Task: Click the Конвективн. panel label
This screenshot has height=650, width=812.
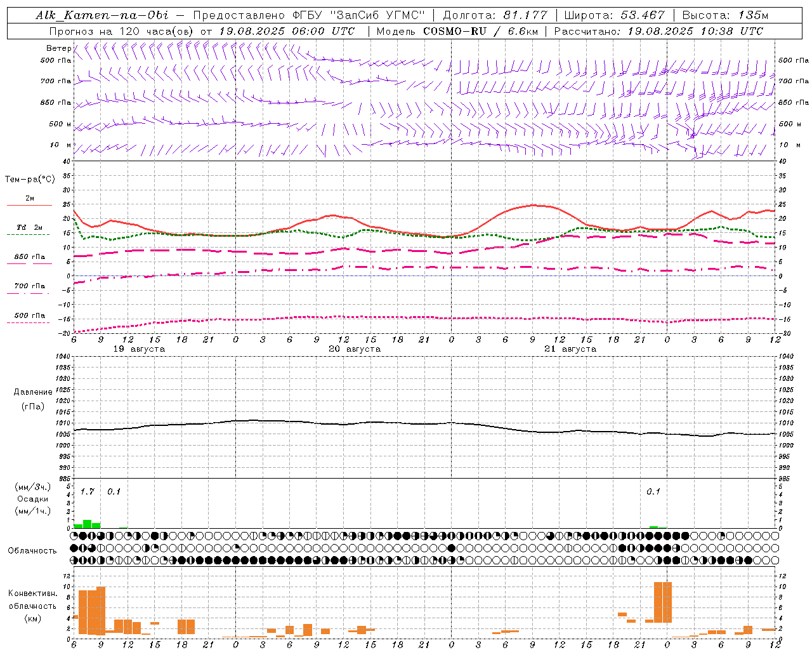Action: [33, 594]
